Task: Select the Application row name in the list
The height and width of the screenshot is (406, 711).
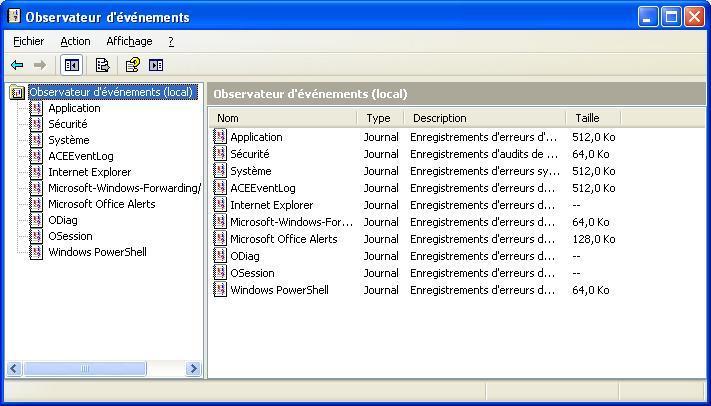Action: click(x=256, y=137)
